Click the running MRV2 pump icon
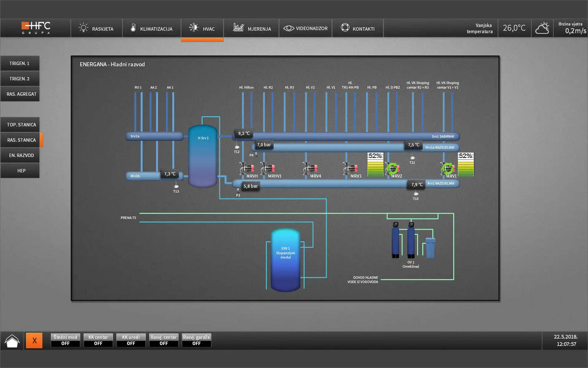588x368 pixels. point(392,169)
